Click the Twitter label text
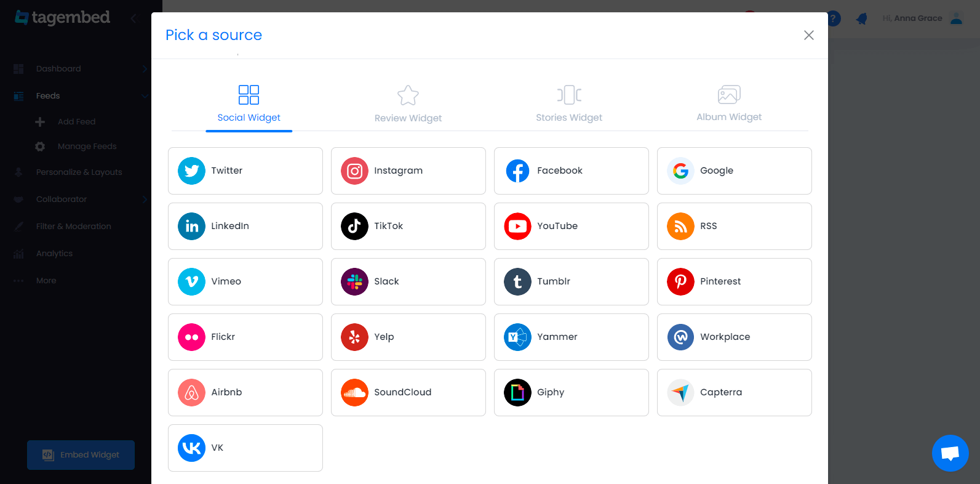 tap(227, 171)
